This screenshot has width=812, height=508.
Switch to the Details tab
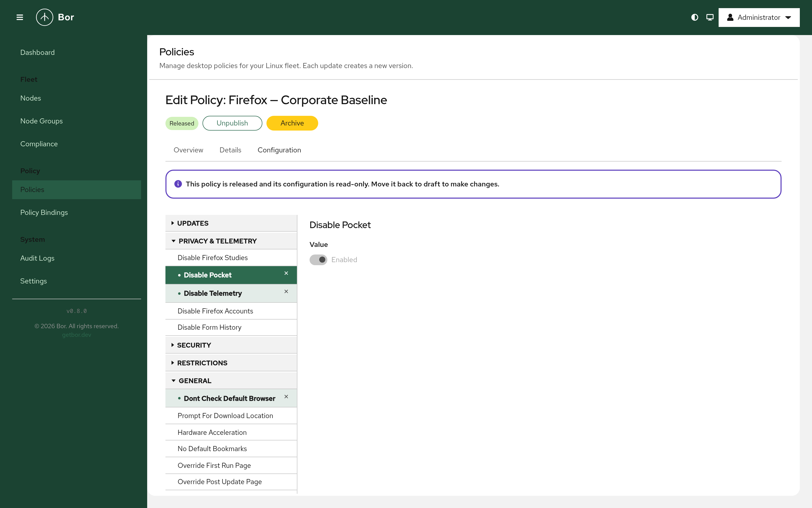(x=230, y=150)
